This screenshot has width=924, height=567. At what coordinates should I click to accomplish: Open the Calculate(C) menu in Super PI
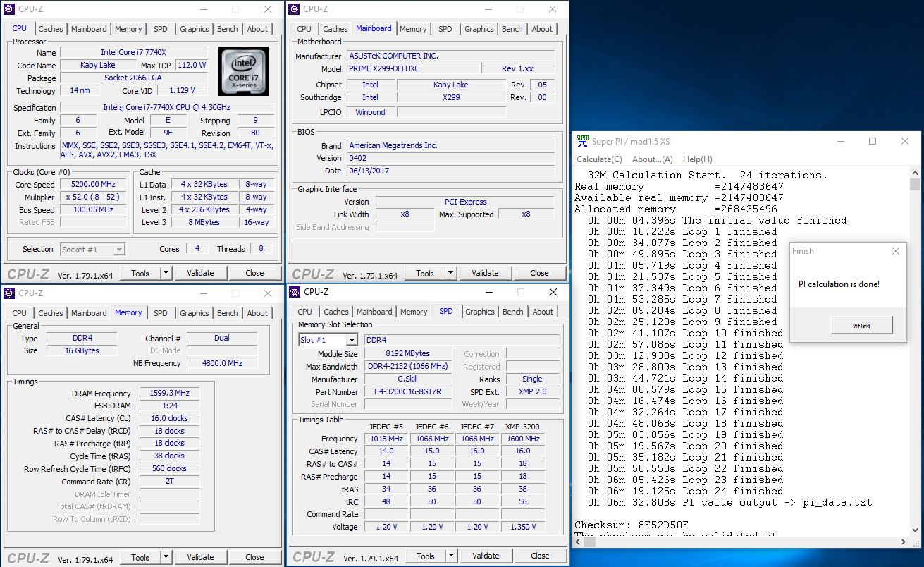599,159
